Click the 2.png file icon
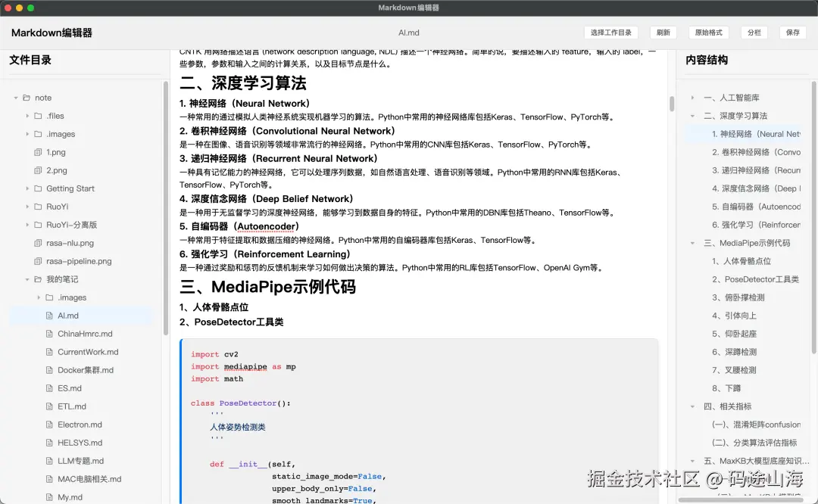 pos(38,170)
